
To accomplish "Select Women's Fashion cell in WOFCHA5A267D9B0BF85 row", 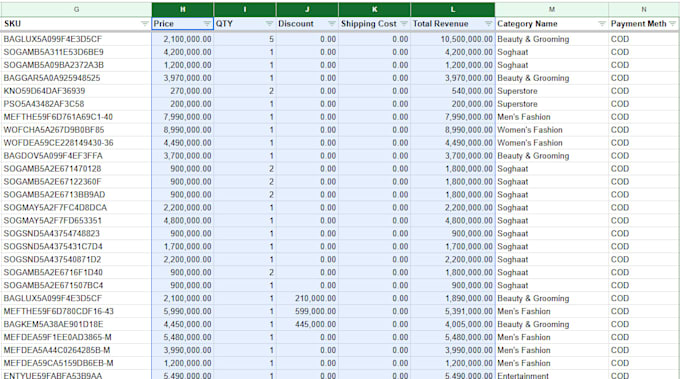I will [x=552, y=130].
